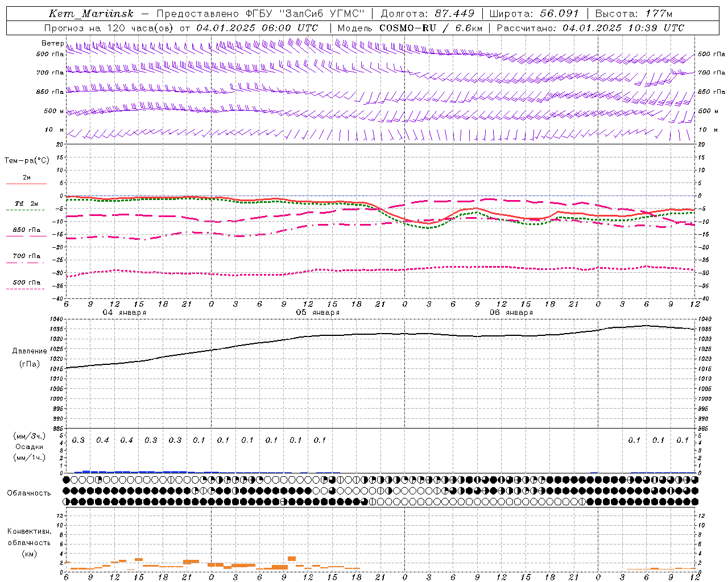Click the Тем-ра(°C) axis title
The image size is (728, 582).
pyautogui.click(x=27, y=161)
